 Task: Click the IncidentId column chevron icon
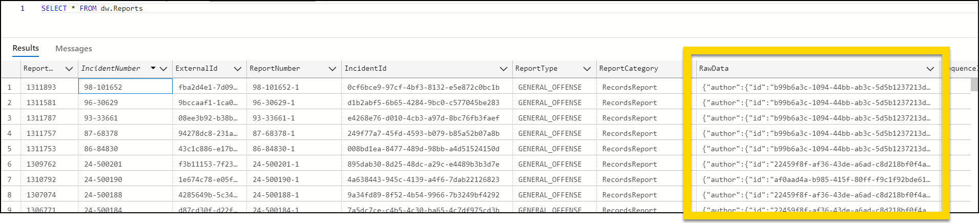(504, 69)
